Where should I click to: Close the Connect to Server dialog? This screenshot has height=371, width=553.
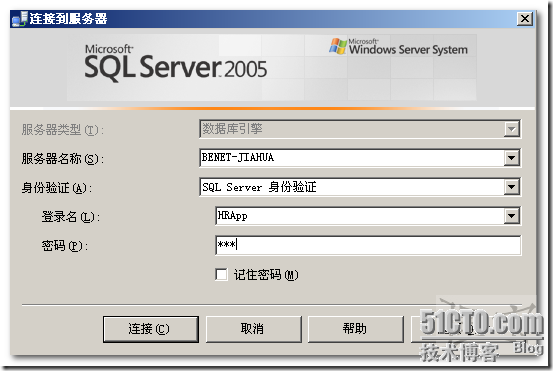[x=524, y=18]
